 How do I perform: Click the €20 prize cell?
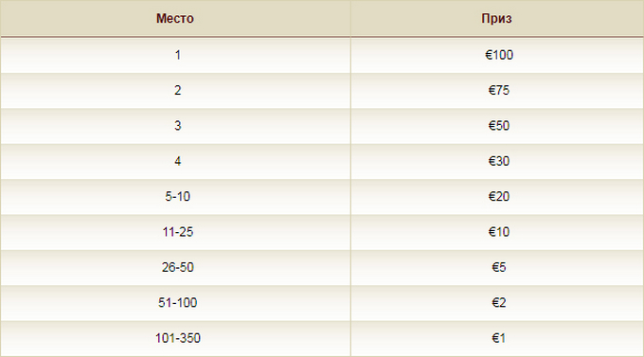[x=498, y=196]
